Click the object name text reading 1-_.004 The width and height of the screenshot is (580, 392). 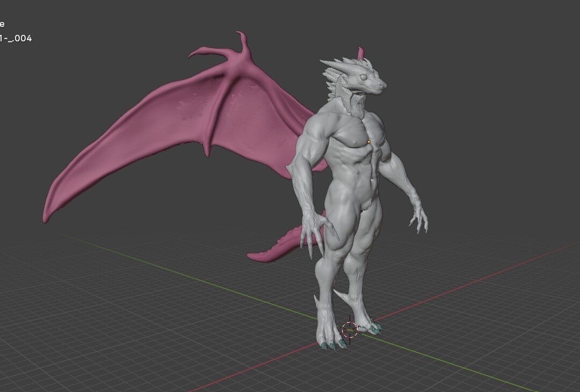pyautogui.click(x=16, y=39)
